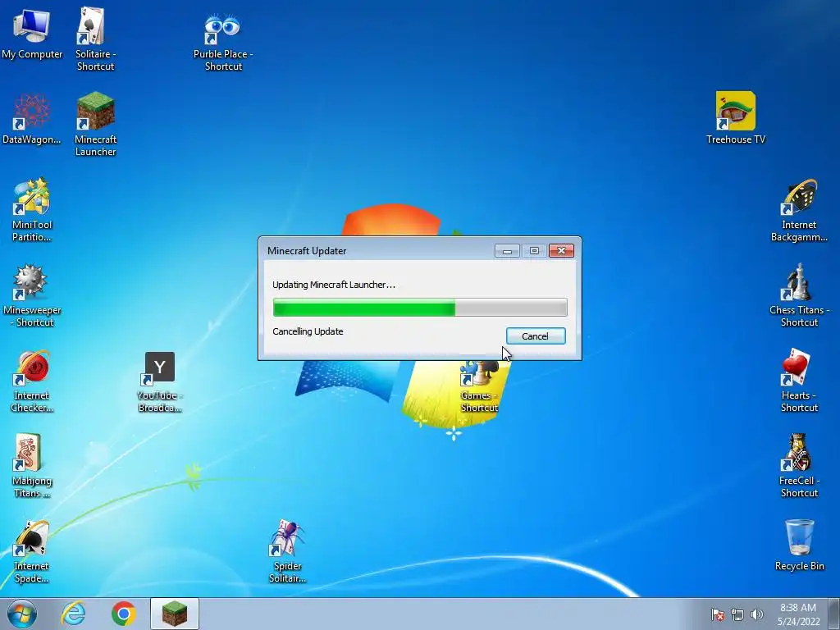This screenshot has width=840, height=630.
Task: Click Show Desktop strip at taskbar end
Action: pyautogui.click(x=834, y=614)
